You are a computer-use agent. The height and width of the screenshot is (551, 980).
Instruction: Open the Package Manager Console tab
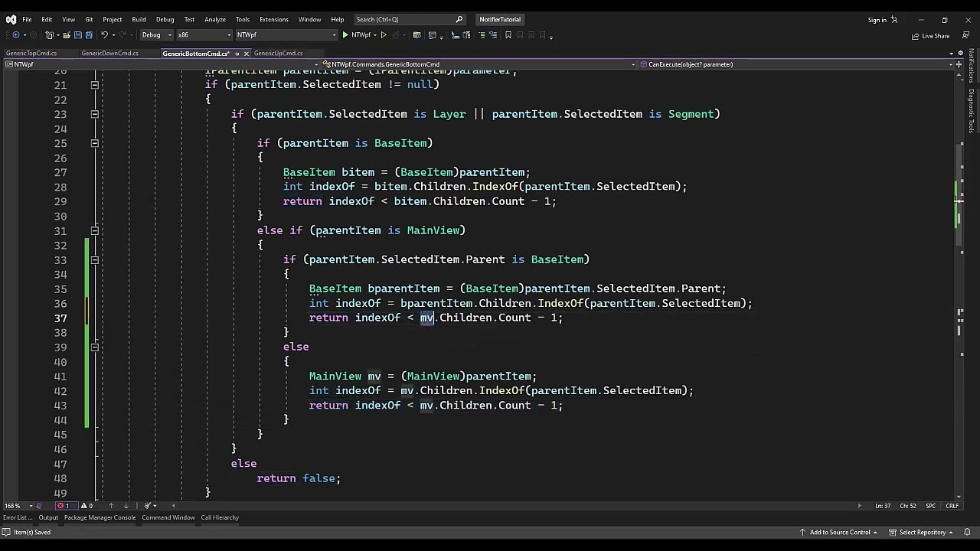pyautogui.click(x=100, y=518)
